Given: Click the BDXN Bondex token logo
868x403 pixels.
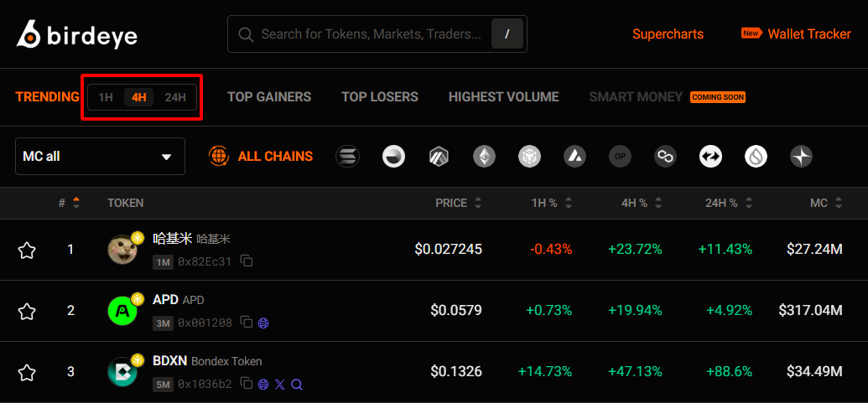Looking at the screenshot, I should tap(122, 372).
